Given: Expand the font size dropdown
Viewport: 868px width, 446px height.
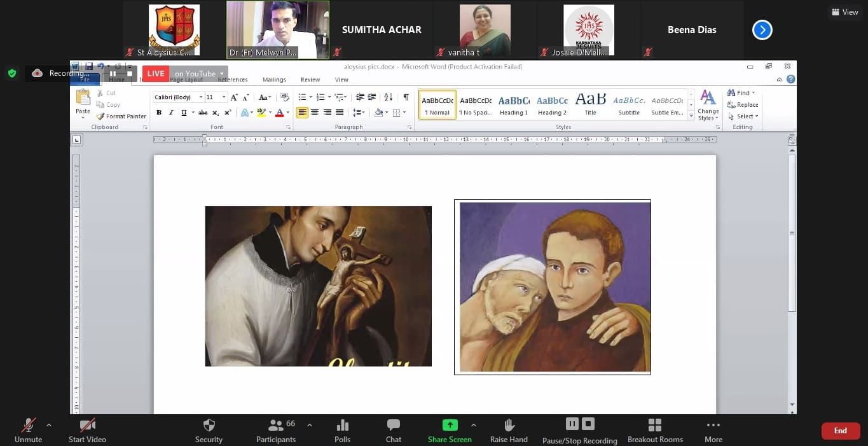Looking at the screenshot, I should [224, 97].
